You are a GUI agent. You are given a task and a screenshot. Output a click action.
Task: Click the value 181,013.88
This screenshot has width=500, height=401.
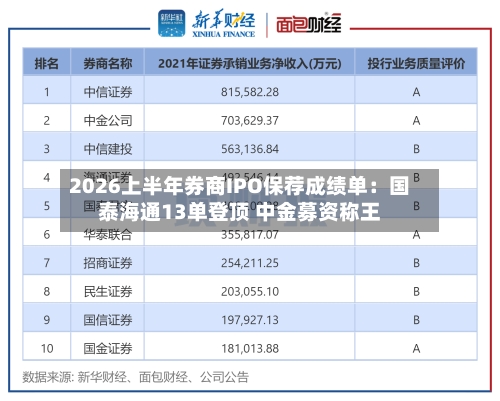pos(250,349)
